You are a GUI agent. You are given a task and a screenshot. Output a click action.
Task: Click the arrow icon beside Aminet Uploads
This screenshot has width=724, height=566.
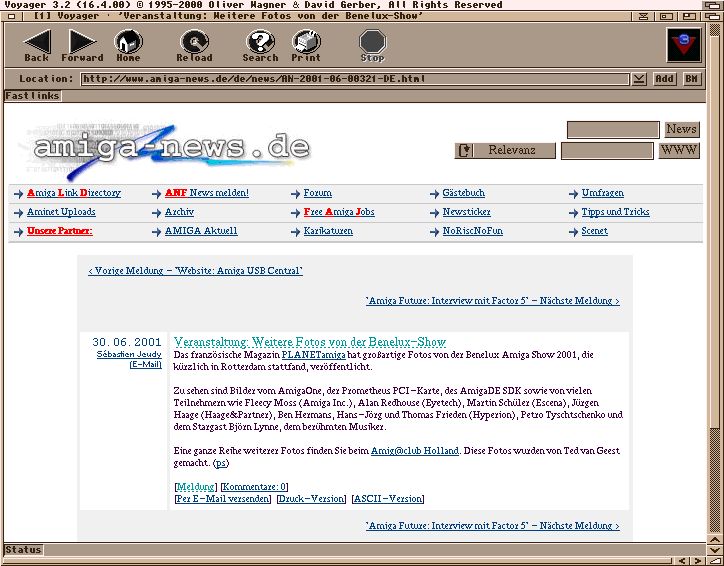click(x=18, y=213)
